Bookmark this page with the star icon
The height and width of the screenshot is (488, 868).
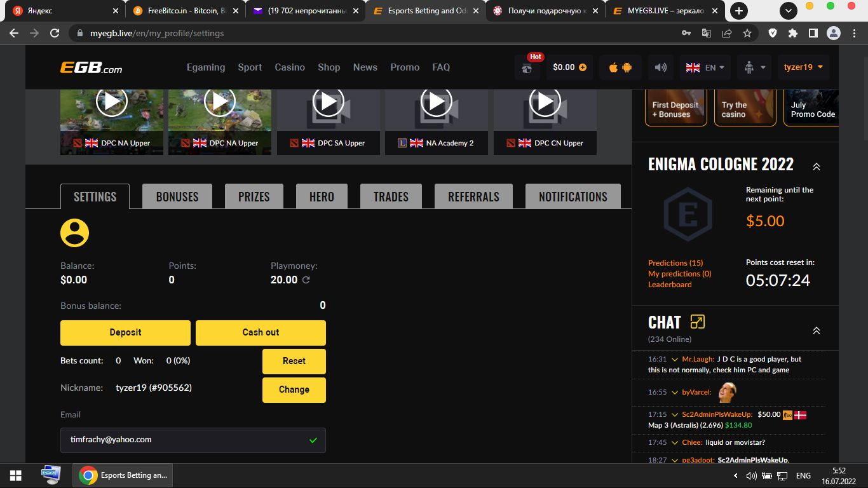coord(747,33)
